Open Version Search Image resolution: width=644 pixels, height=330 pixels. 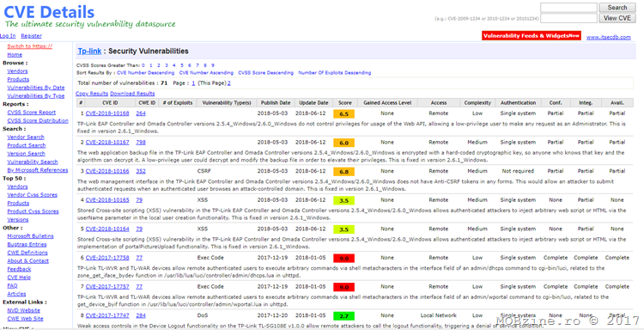click(x=27, y=154)
